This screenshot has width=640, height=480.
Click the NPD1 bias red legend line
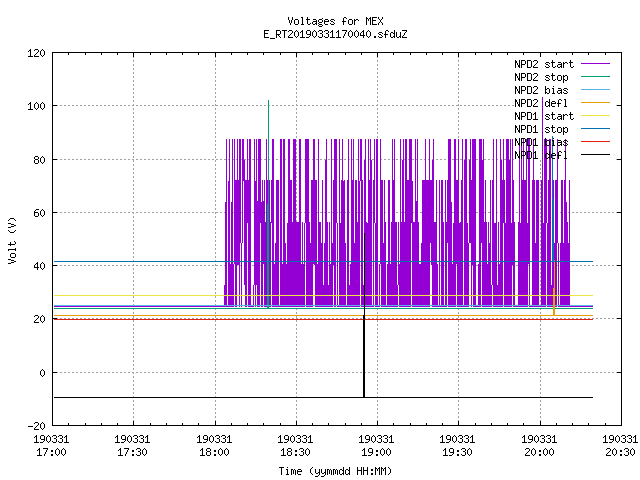coord(595,142)
